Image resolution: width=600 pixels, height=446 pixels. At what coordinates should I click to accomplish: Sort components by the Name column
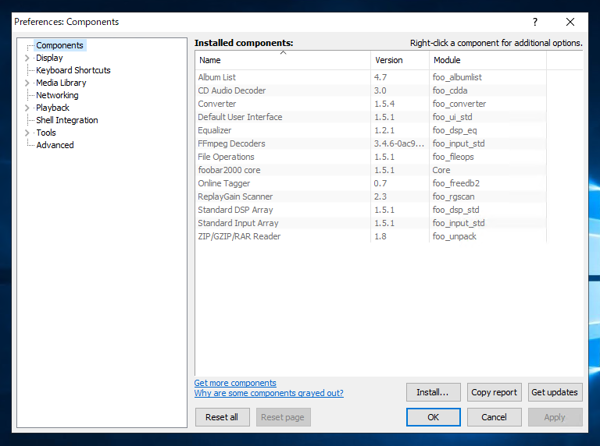280,60
